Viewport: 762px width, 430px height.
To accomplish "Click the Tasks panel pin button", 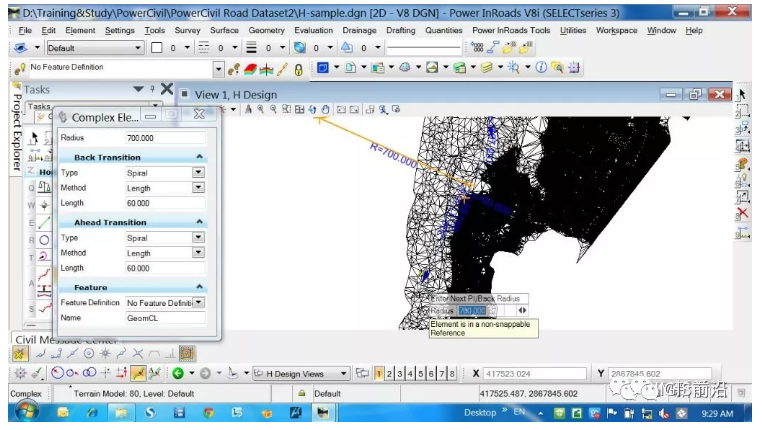I will 153,89.
